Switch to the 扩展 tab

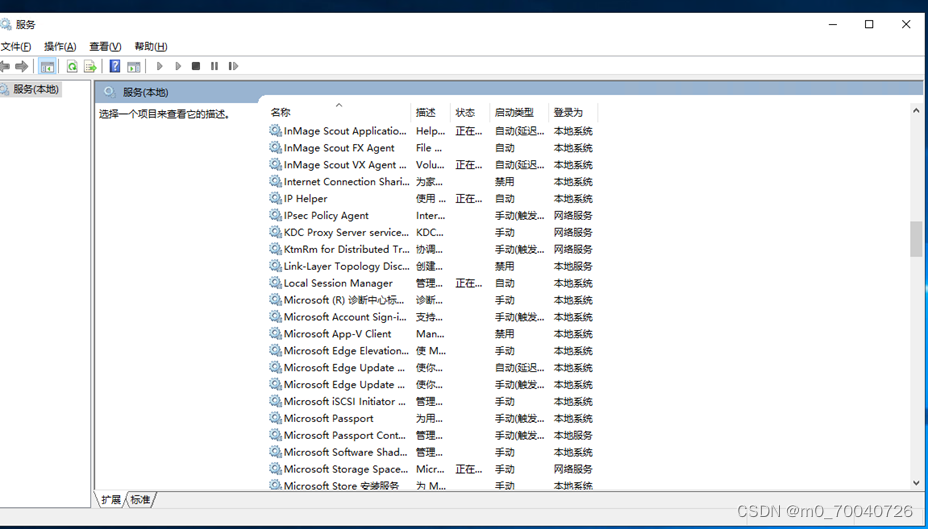pyautogui.click(x=111, y=500)
